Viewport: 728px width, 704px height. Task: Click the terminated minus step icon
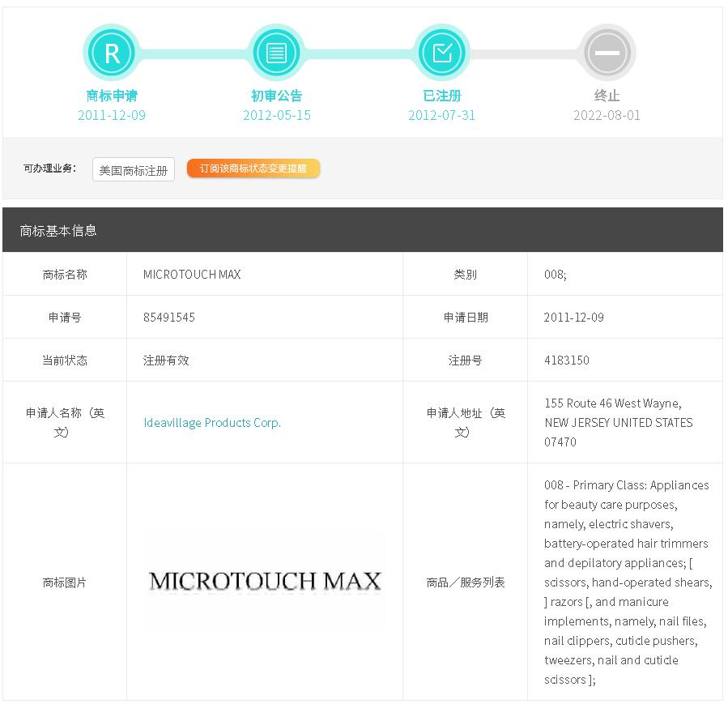click(x=607, y=53)
